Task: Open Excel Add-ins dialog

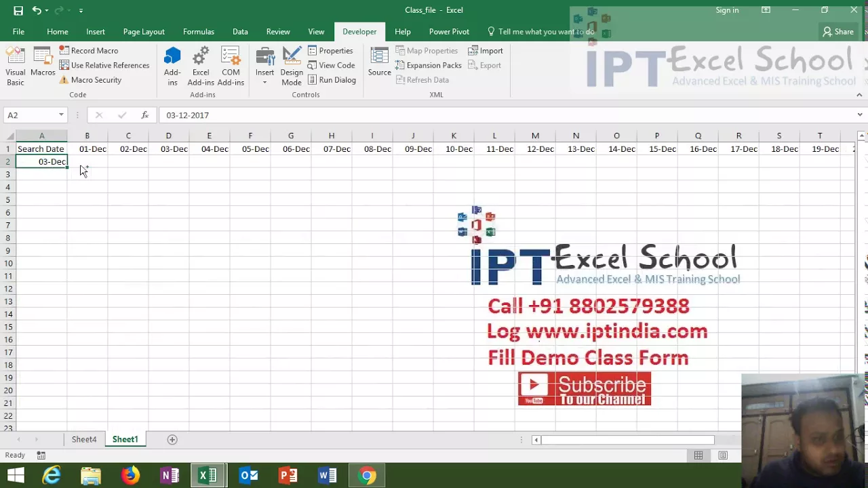Action: [x=201, y=66]
